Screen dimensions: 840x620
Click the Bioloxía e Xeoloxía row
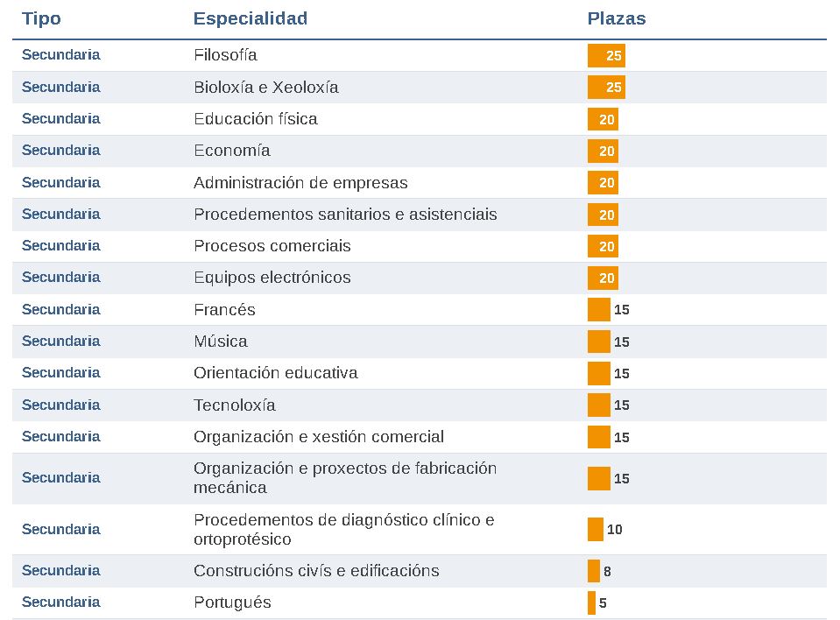tap(265, 88)
